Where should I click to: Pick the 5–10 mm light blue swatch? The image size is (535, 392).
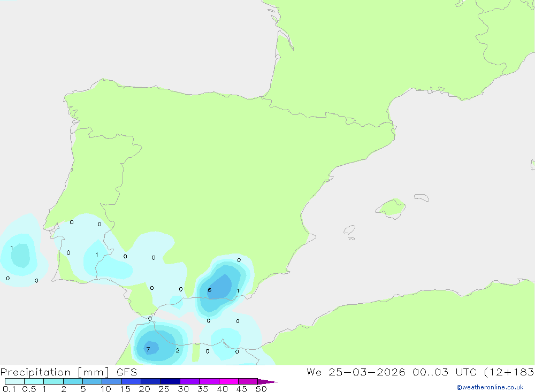93,381
